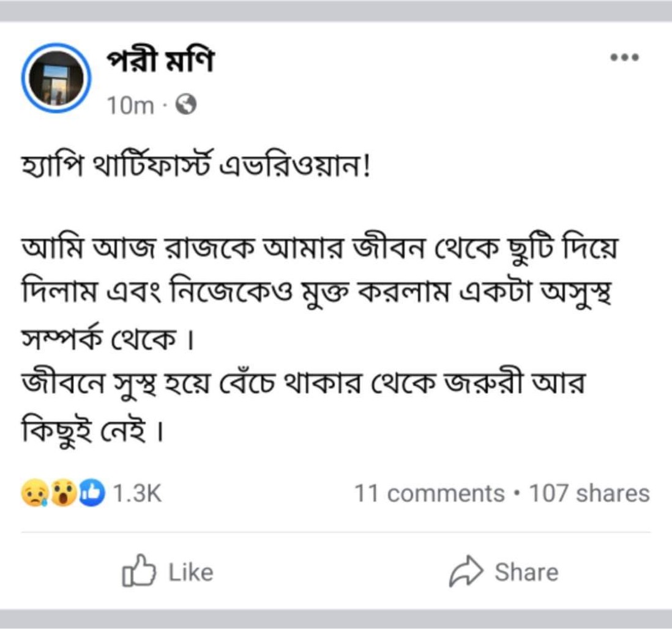Click the blue thumbs-up reaction icon
The image size is (672, 629).
point(92,493)
